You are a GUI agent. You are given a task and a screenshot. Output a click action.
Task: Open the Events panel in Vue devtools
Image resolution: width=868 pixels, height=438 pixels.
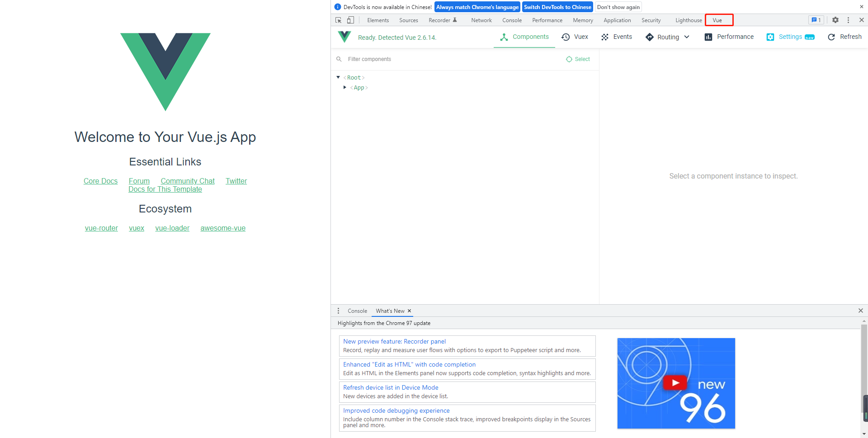click(616, 37)
